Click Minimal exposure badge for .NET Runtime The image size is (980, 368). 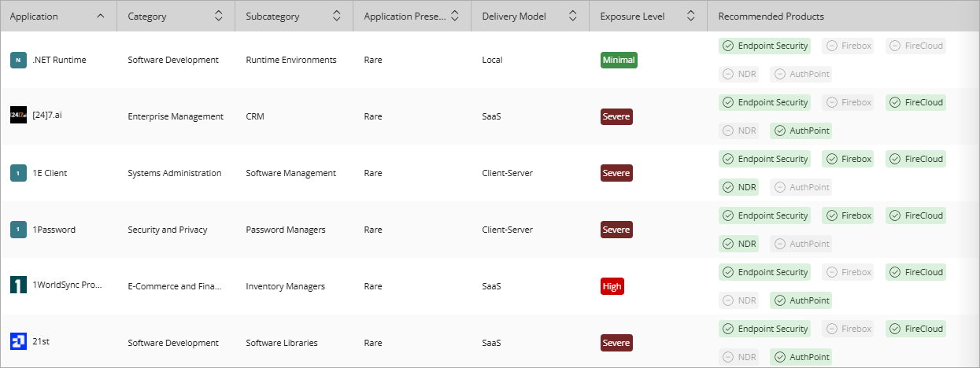(x=619, y=60)
